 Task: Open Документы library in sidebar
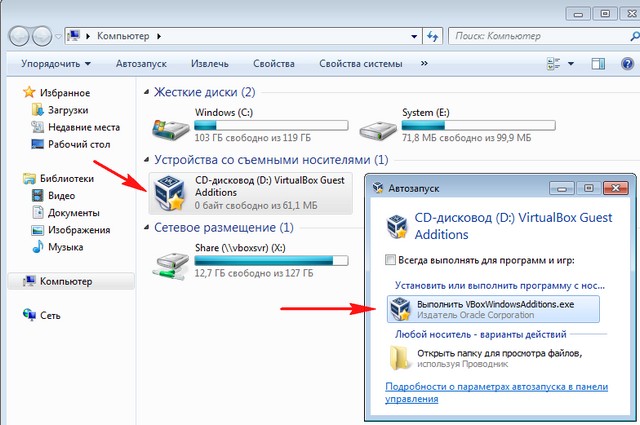pos(73,213)
